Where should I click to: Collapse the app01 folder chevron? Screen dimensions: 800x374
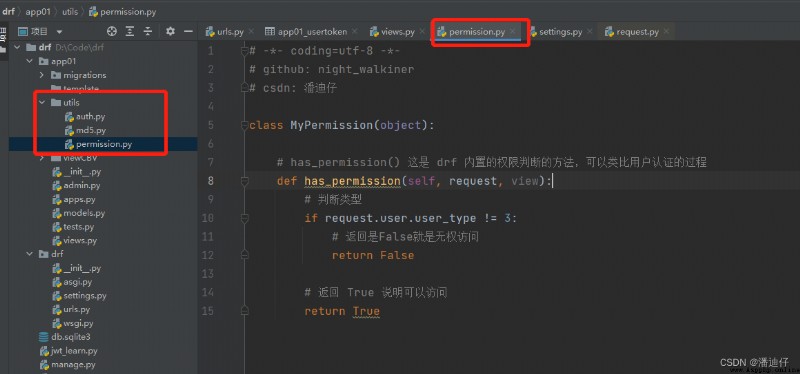click(x=30, y=61)
